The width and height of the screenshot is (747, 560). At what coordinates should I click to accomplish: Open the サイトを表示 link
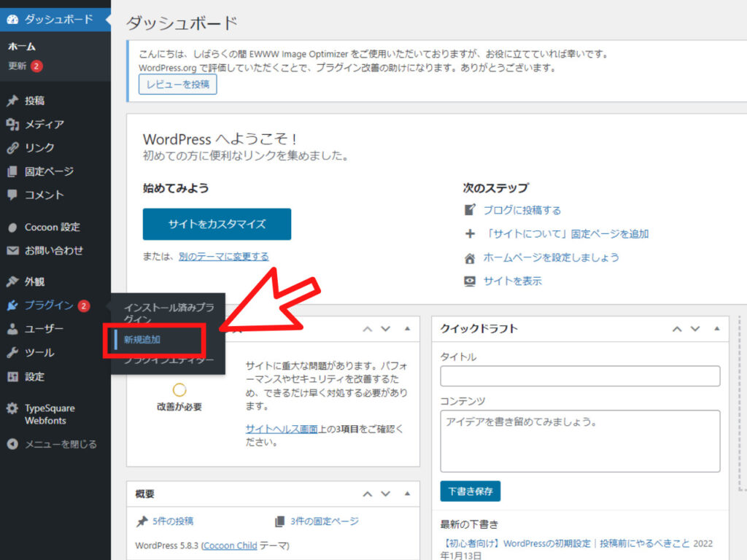[x=513, y=281]
